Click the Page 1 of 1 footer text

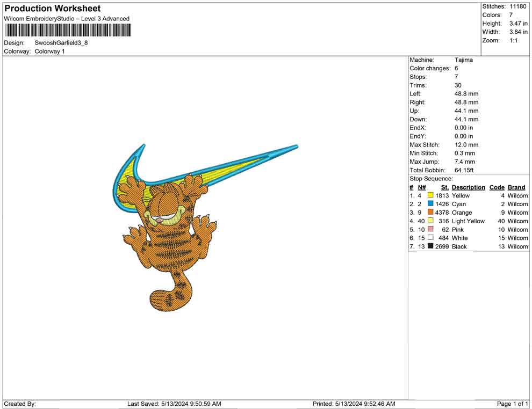(512, 404)
